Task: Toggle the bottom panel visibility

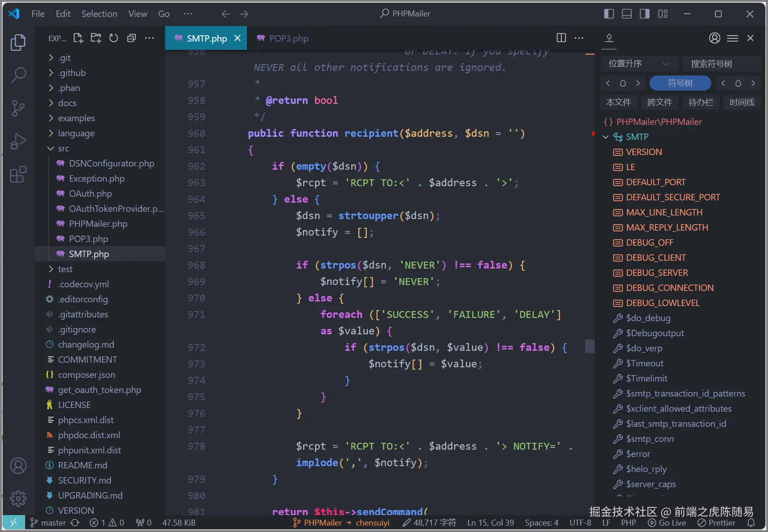Action: [627, 14]
